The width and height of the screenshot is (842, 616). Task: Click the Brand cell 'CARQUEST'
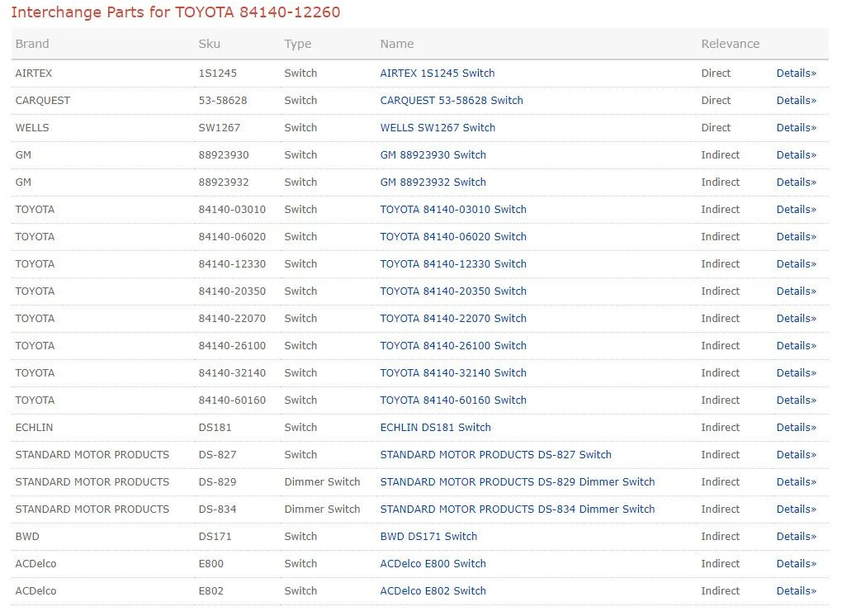pos(42,101)
